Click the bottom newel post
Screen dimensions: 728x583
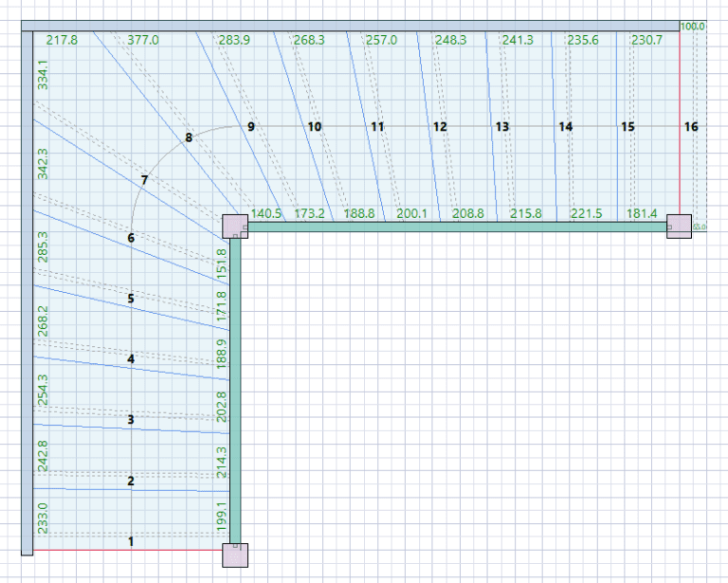[x=235, y=556]
